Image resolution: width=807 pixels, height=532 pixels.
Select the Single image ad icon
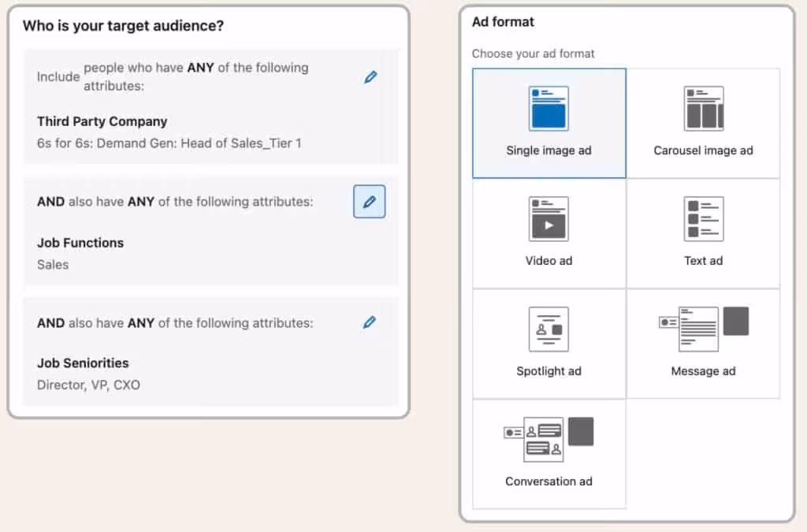click(x=549, y=109)
